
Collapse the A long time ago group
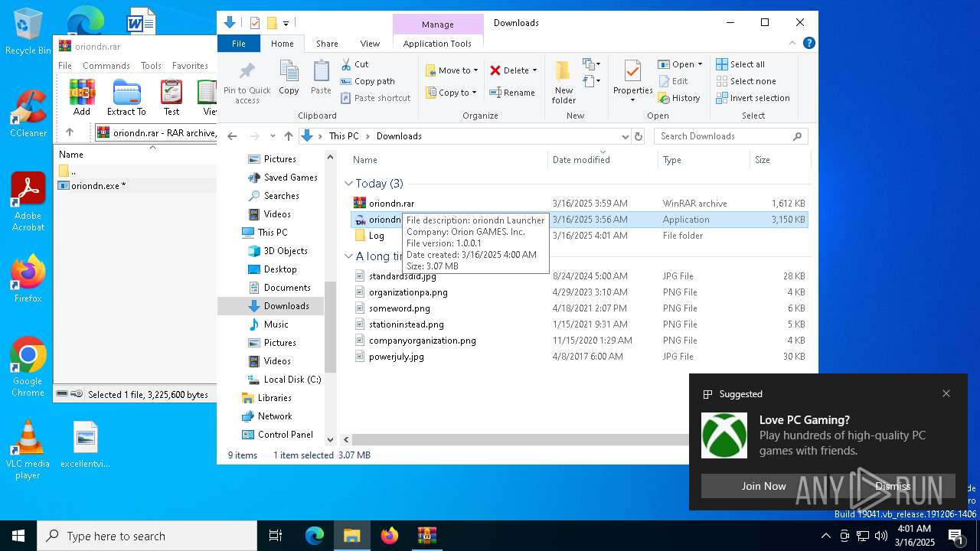pyautogui.click(x=348, y=256)
